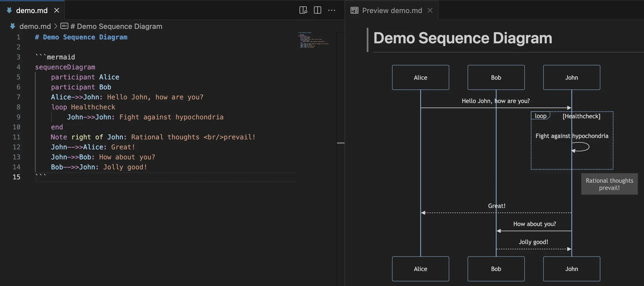Click top Alice participant box in diagram
The image size is (644, 286).
[421, 77]
